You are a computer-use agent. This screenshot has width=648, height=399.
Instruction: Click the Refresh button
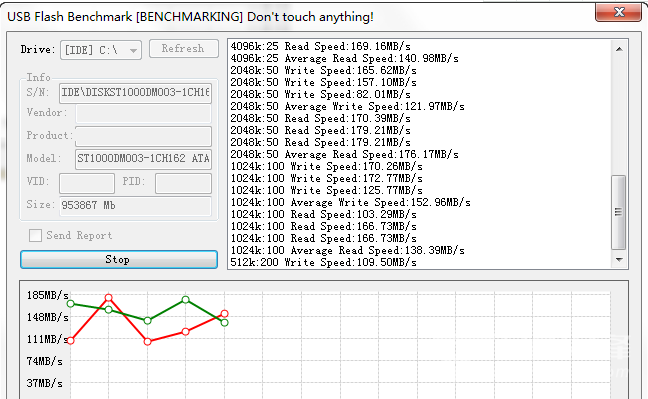183,48
